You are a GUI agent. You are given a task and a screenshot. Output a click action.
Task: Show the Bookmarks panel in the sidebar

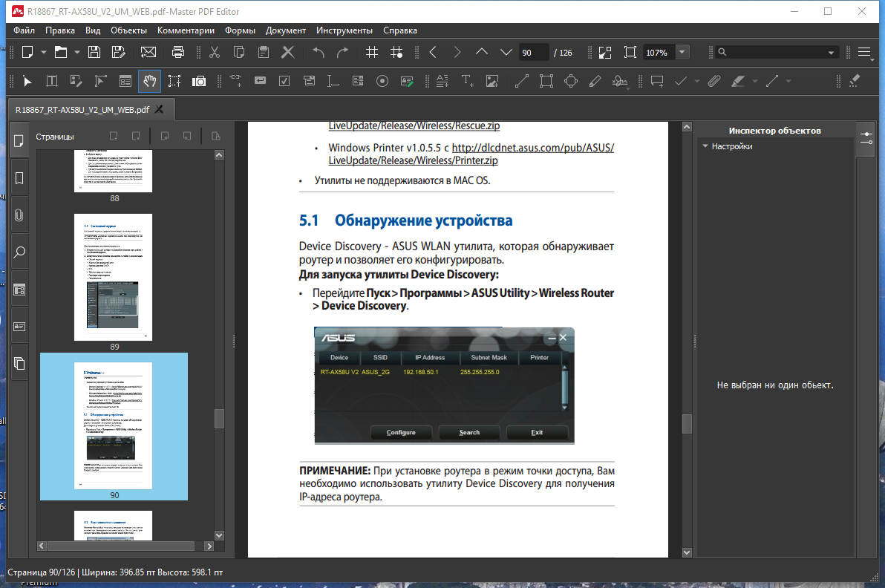click(x=19, y=178)
